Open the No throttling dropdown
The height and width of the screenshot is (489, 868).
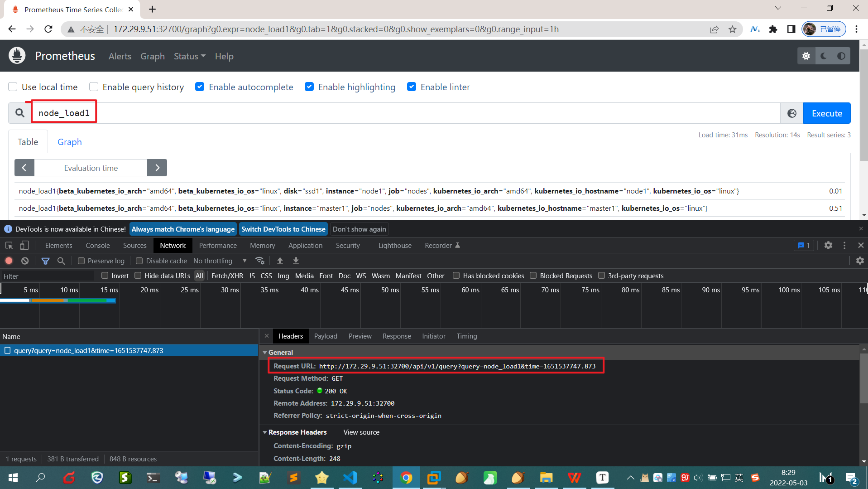coord(220,261)
